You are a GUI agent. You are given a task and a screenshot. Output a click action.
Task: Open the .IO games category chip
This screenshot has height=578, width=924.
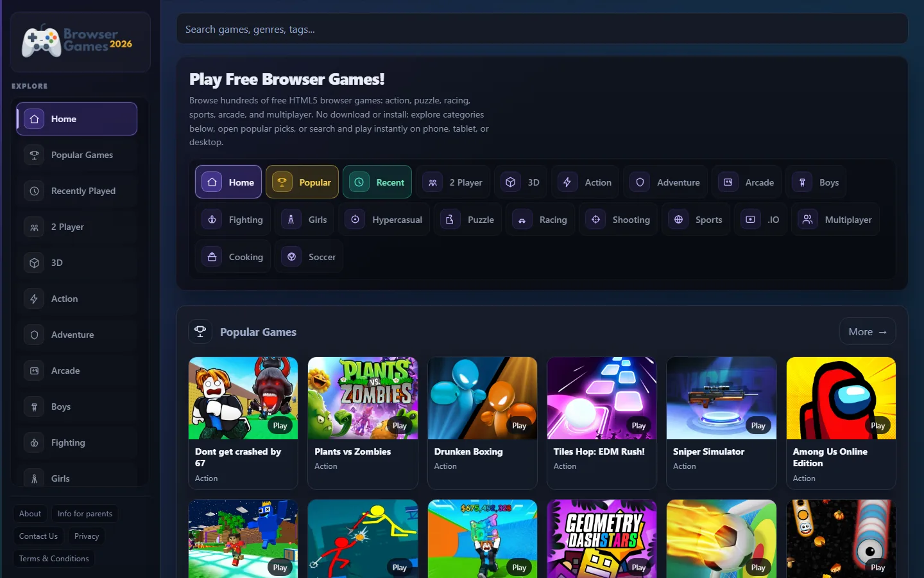[x=760, y=220]
